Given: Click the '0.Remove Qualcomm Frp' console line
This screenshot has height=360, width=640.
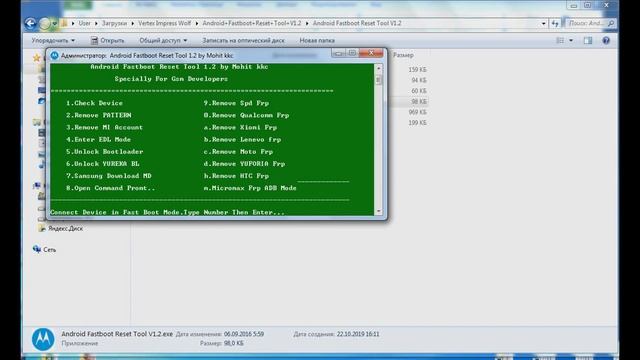Looking at the screenshot, I should pyautogui.click(x=246, y=116).
